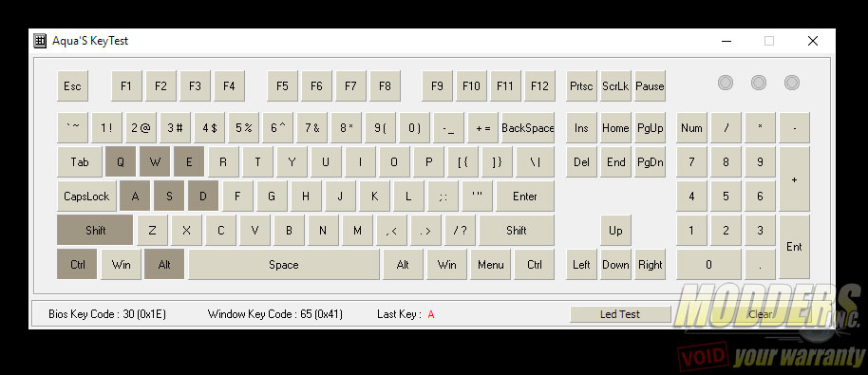Click the numpad Ent key

(794, 247)
